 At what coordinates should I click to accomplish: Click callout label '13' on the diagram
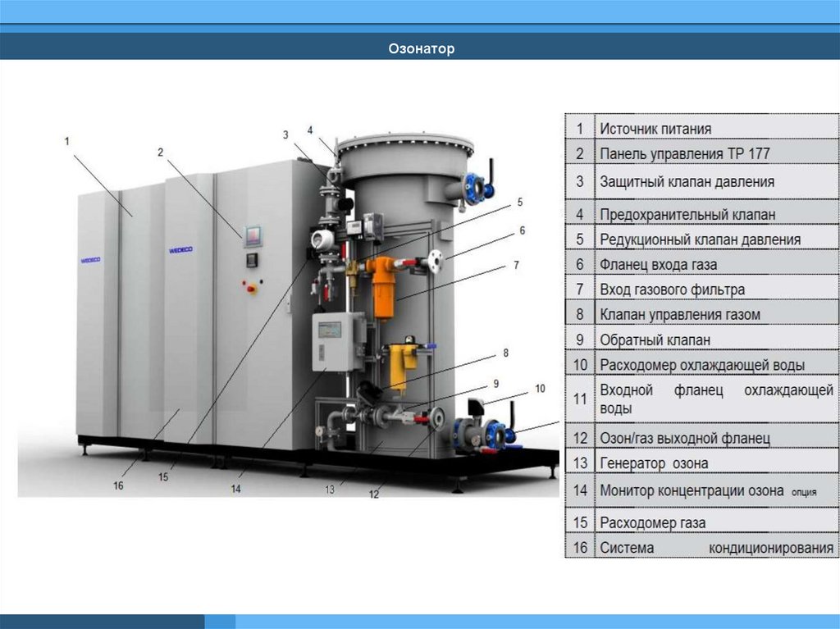(x=330, y=489)
